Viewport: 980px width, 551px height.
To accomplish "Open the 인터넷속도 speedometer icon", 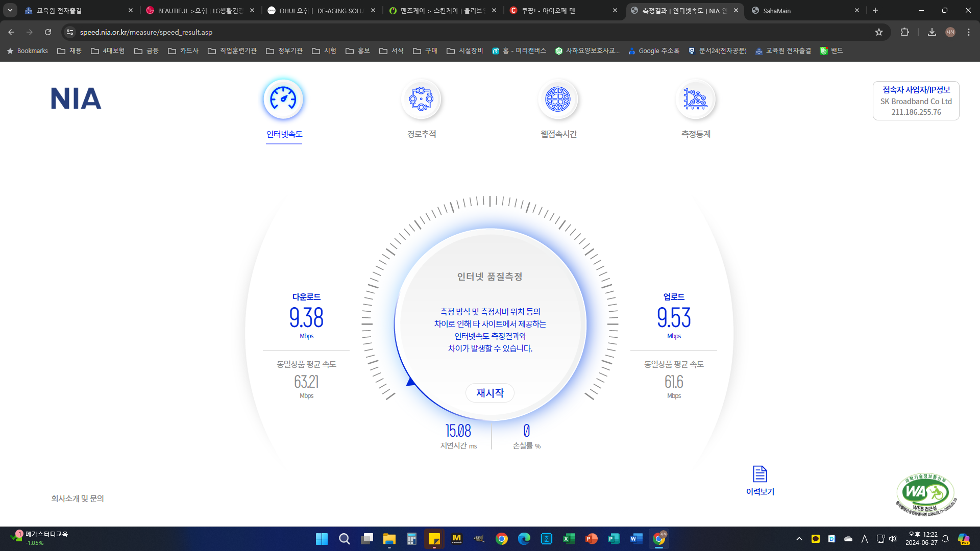I will click(283, 98).
